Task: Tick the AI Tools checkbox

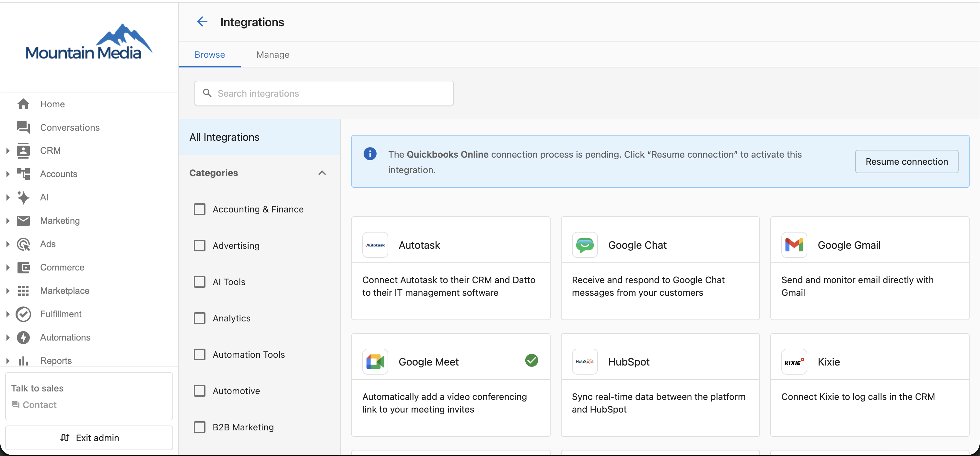Action: pyautogui.click(x=199, y=282)
